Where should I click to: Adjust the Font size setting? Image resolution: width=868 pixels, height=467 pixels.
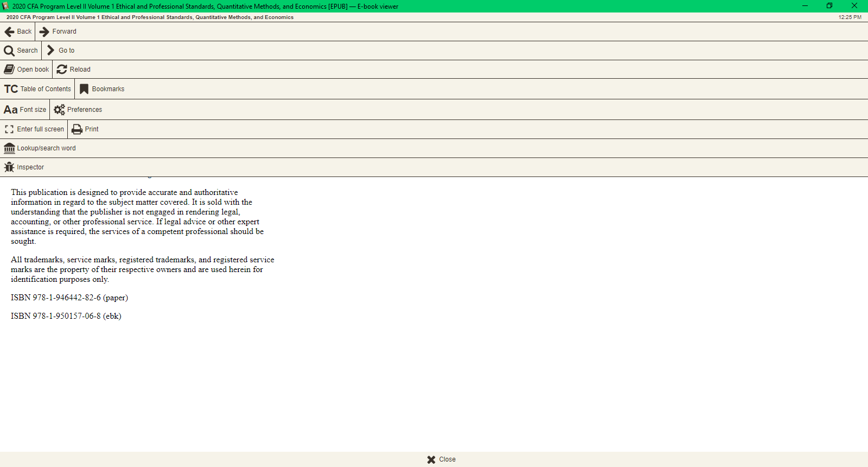(25, 110)
